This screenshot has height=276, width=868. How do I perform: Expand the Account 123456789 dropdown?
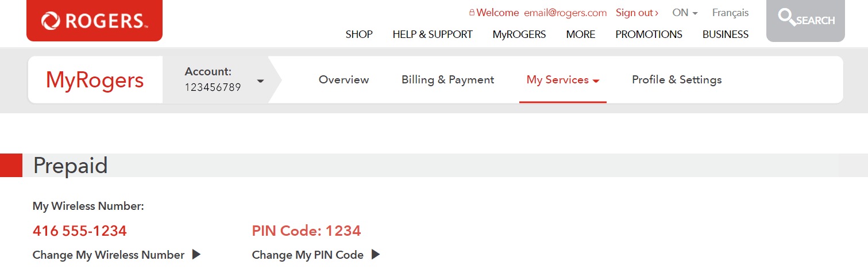[x=260, y=80]
